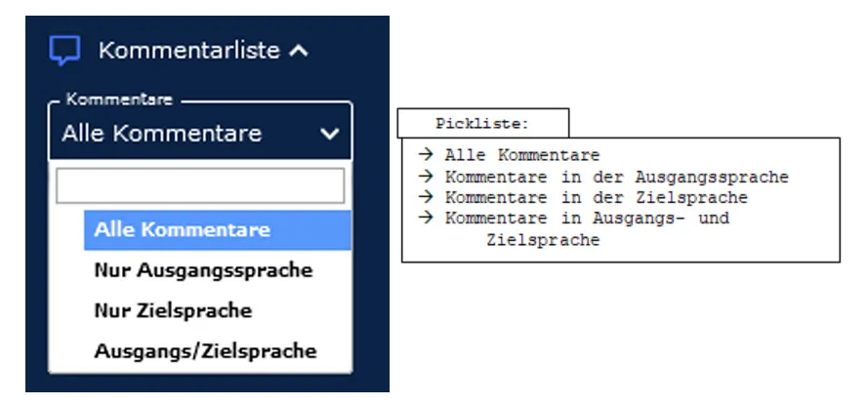Click arrow icon before Kommentare in der Zielsprache
The image size is (868, 405).
pos(426,196)
